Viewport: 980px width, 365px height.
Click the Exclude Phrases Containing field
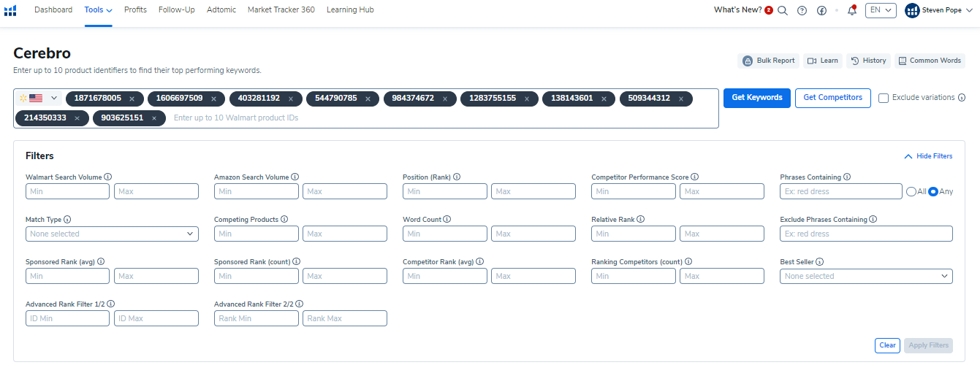(x=866, y=234)
